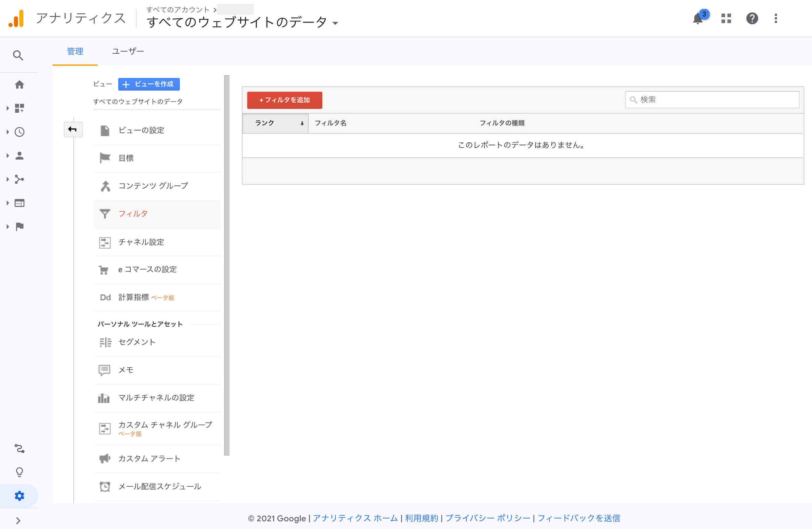The height and width of the screenshot is (529, 812).
Task: Click the Discover lightbulb icon
Action: (x=19, y=472)
